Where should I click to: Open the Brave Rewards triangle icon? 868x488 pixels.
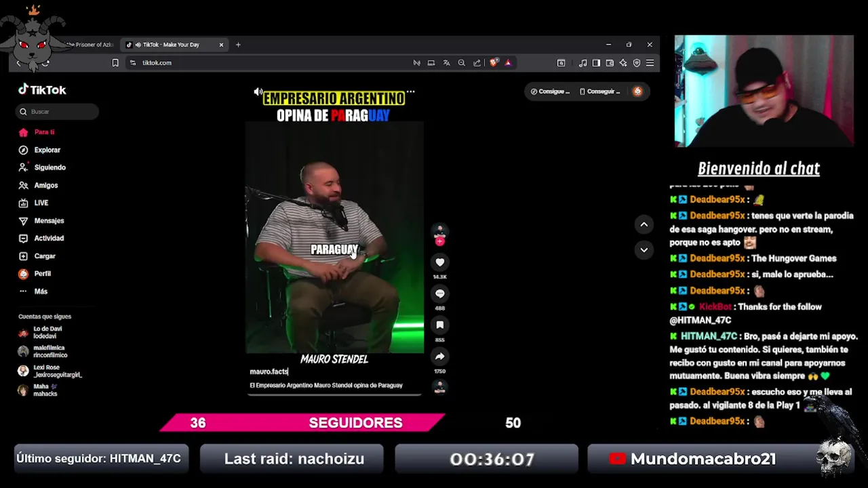click(x=508, y=62)
